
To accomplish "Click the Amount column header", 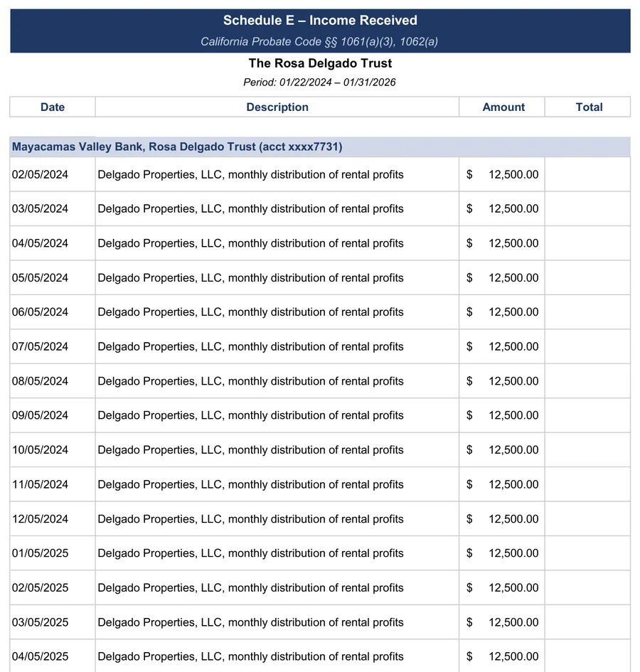I will coord(502,107).
